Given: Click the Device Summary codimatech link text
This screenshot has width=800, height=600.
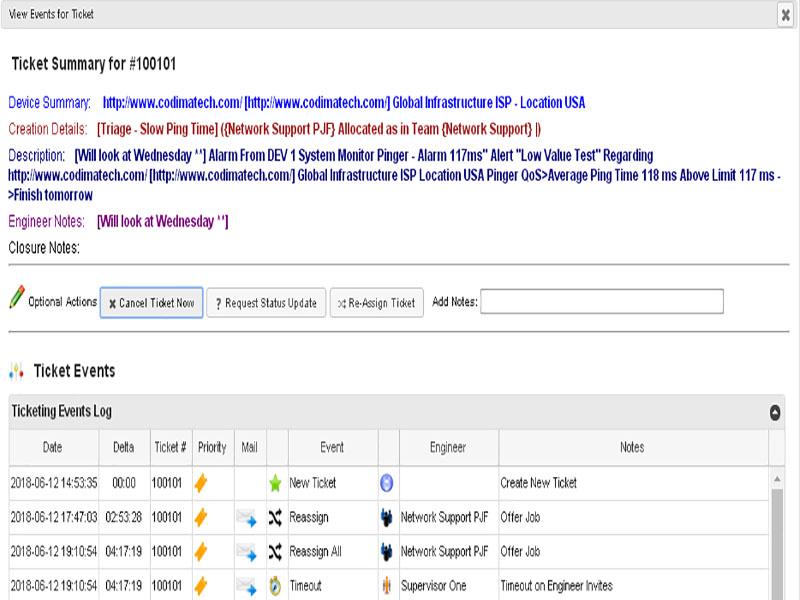Looking at the screenshot, I should (344, 103).
